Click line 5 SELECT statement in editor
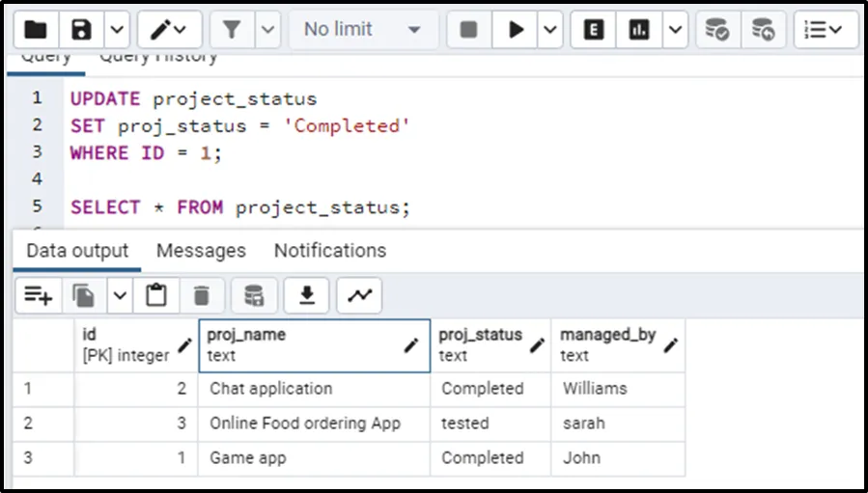The width and height of the screenshot is (868, 493). (239, 207)
